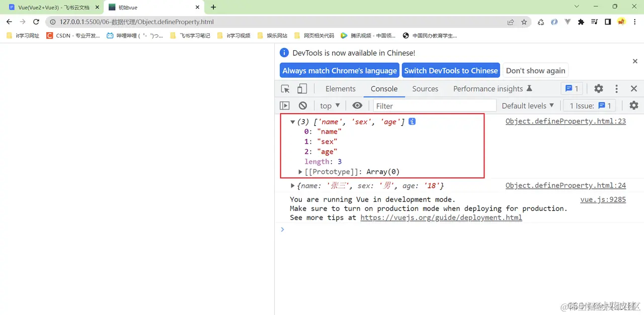This screenshot has height=315, width=644.
Task: Open the it学习视频 bookmark folder
Action: click(x=234, y=36)
